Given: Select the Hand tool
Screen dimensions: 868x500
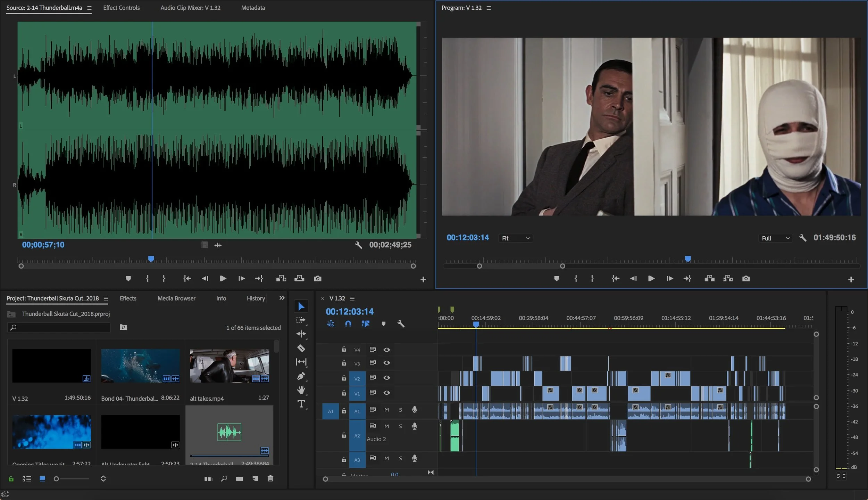Looking at the screenshot, I should 301,390.
